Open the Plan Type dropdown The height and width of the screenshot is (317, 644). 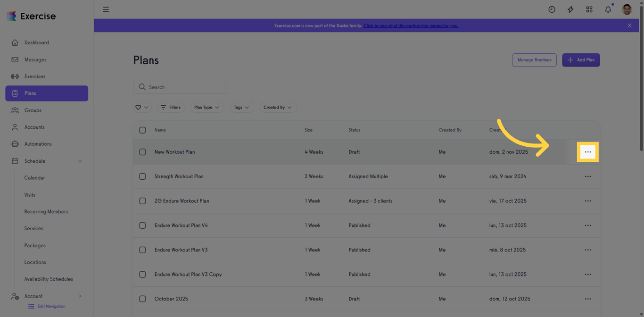click(x=206, y=108)
